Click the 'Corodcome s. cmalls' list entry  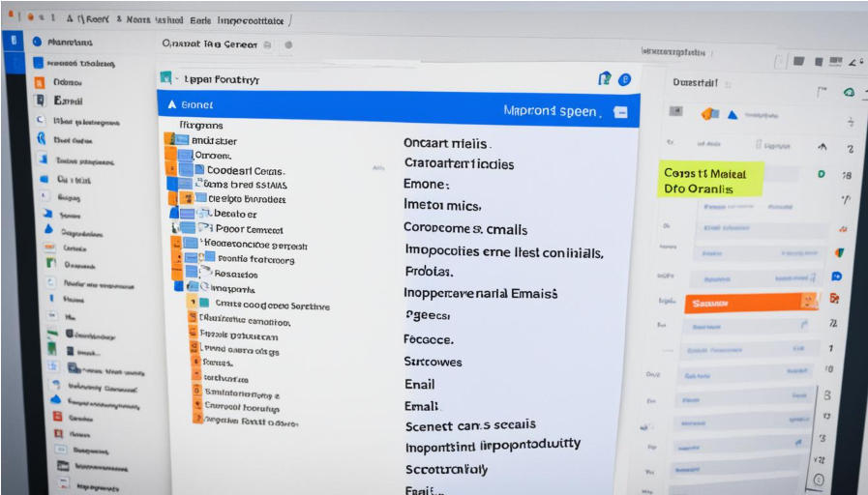(x=465, y=228)
